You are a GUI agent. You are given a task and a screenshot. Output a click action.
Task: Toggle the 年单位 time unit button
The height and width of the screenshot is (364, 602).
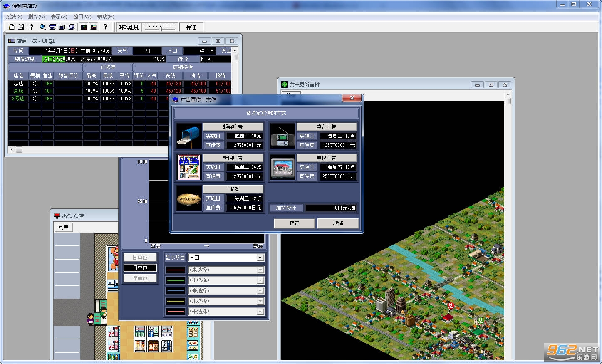pyautogui.click(x=140, y=278)
